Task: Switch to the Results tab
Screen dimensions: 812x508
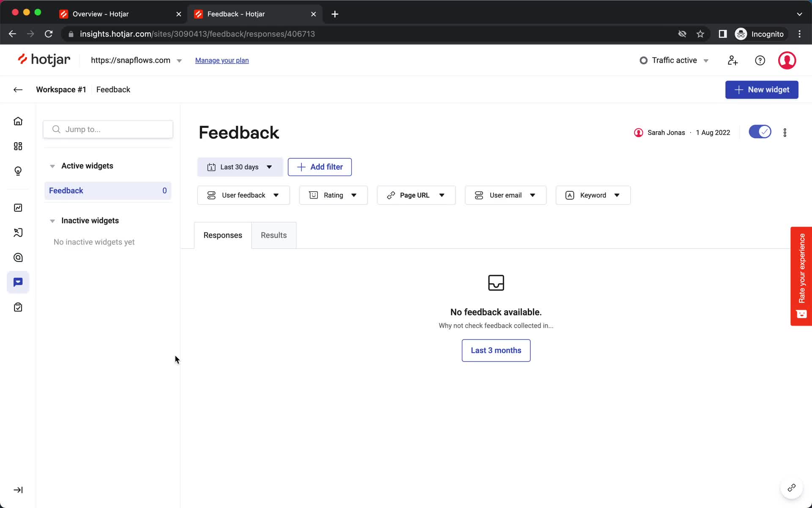Action: pyautogui.click(x=274, y=235)
